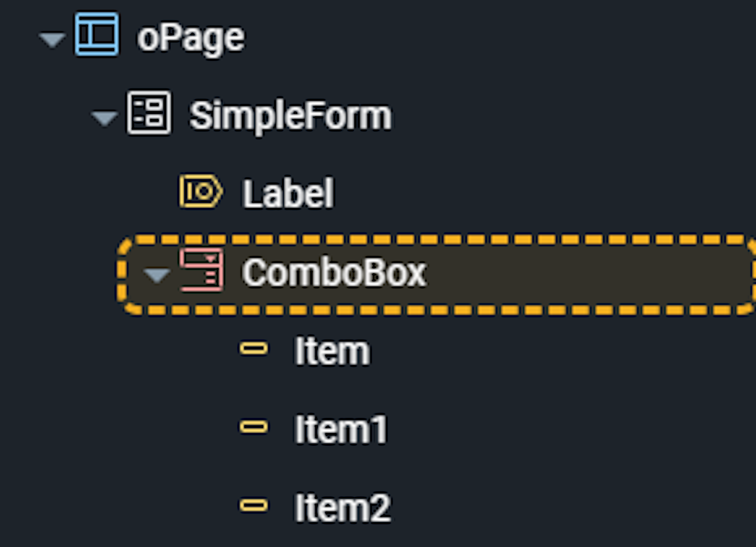Click the blue oPage page icon
The image size is (756, 547).
click(x=96, y=34)
